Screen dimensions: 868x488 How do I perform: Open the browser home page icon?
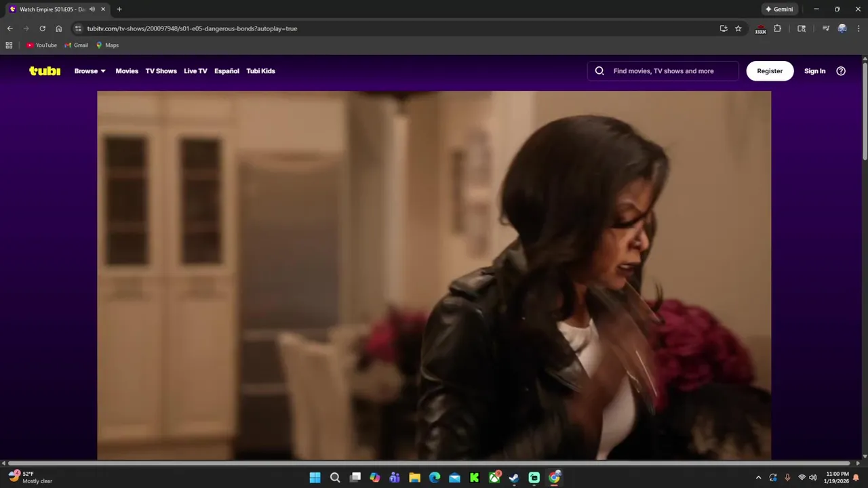58,28
